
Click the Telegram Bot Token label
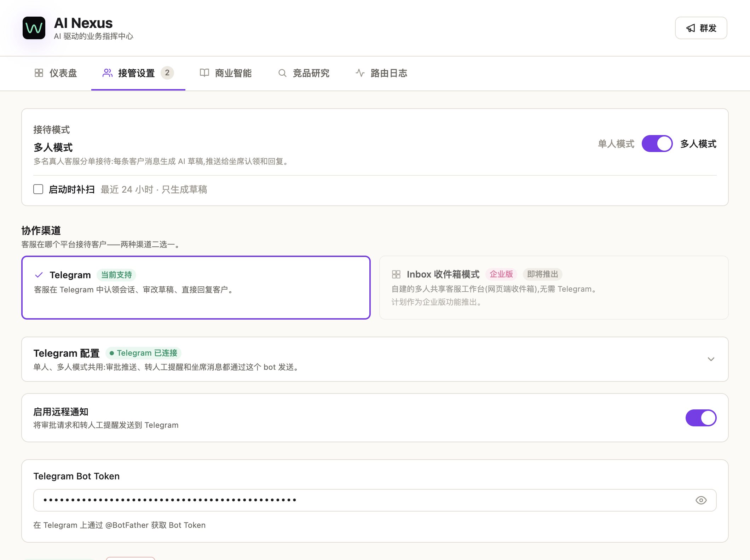click(76, 476)
